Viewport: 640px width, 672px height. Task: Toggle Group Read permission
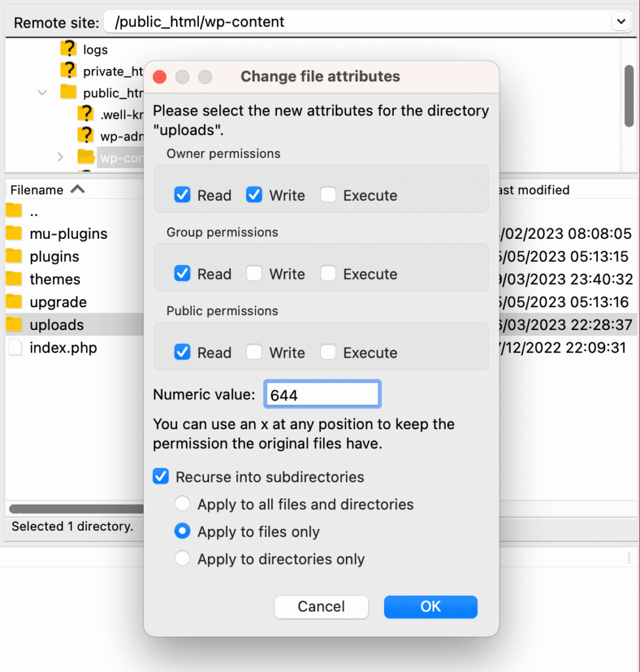(x=182, y=273)
